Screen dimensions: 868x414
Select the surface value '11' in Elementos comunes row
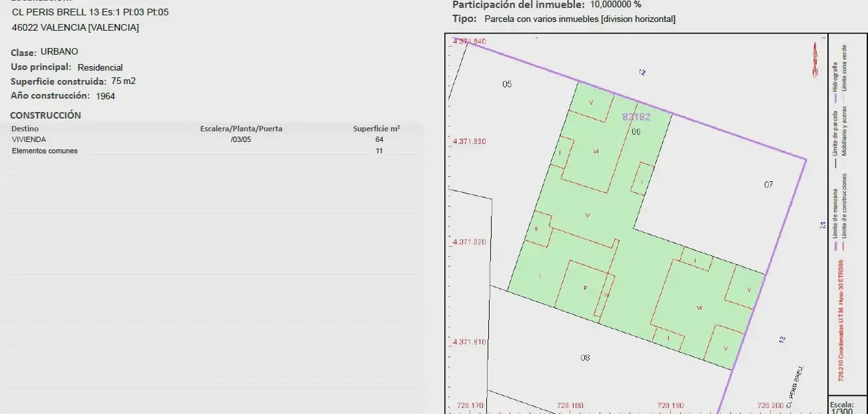[x=379, y=151]
